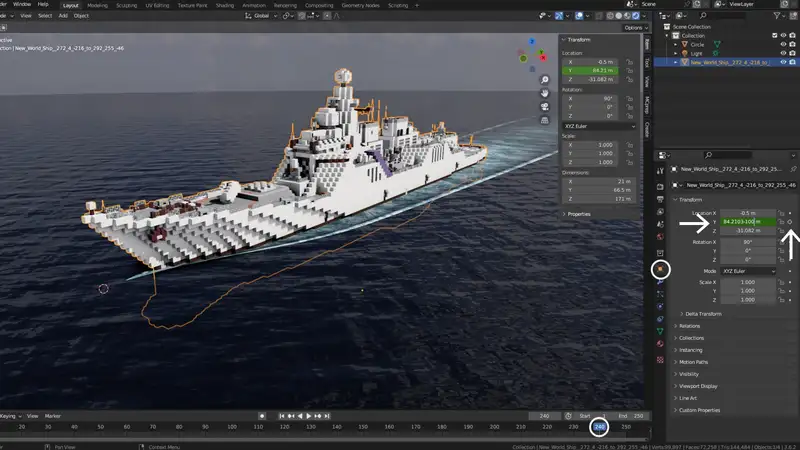Switch perspective/orthographic grid icon in viewport
800x450 pixels.
[544, 121]
